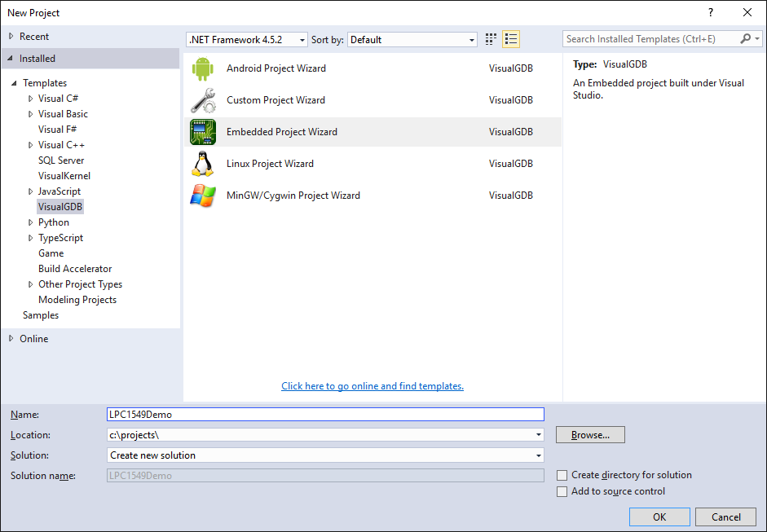The image size is (767, 532).
Task: Follow the go online find templates link
Action: click(x=372, y=386)
